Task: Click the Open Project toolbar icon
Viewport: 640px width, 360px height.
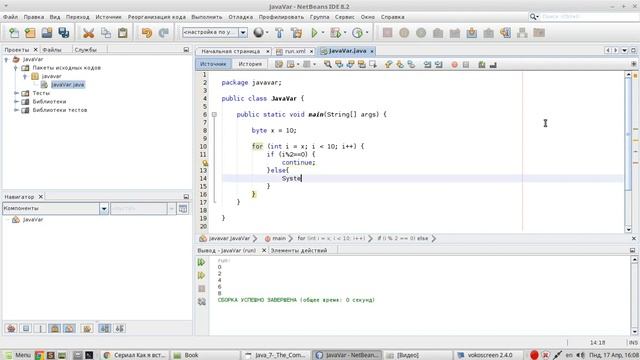Action: [47, 33]
